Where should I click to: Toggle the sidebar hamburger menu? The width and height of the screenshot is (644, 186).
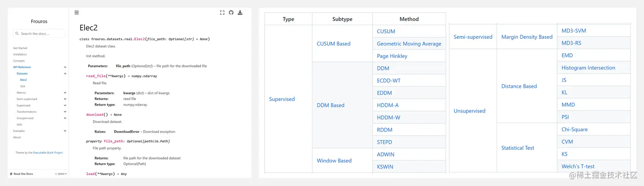(77, 13)
